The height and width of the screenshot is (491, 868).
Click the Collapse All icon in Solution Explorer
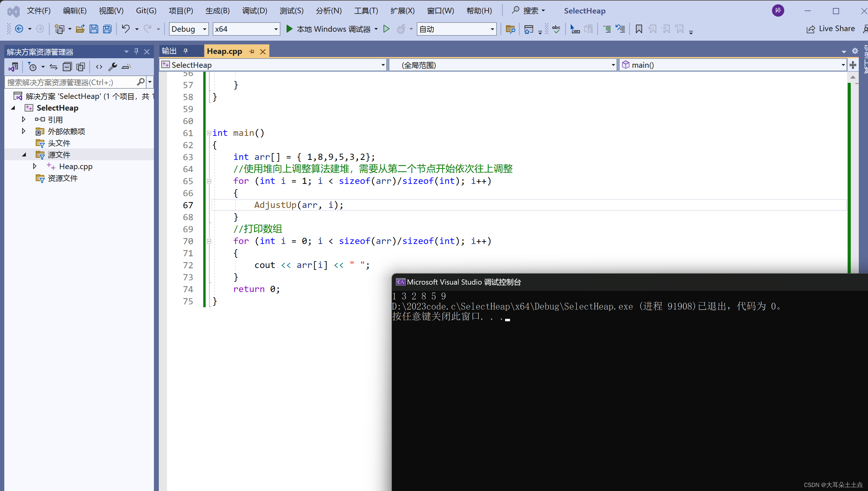tap(67, 67)
